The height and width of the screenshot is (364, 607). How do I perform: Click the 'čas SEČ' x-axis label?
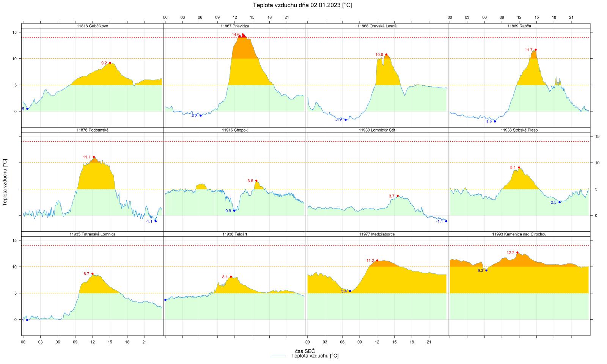(305, 351)
